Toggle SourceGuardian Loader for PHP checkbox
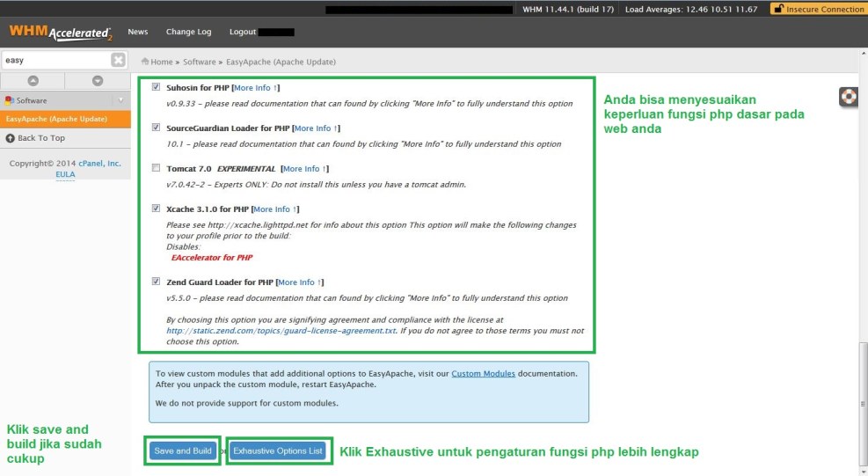The height and width of the screenshot is (476, 868). (x=157, y=128)
